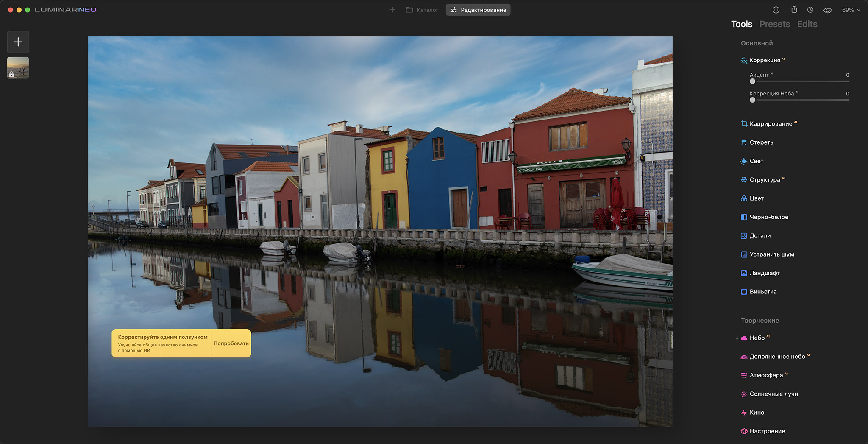The width and height of the screenshot is (868, 444).
Task: Switch to the Каталог view
Action: coord(422,9)
